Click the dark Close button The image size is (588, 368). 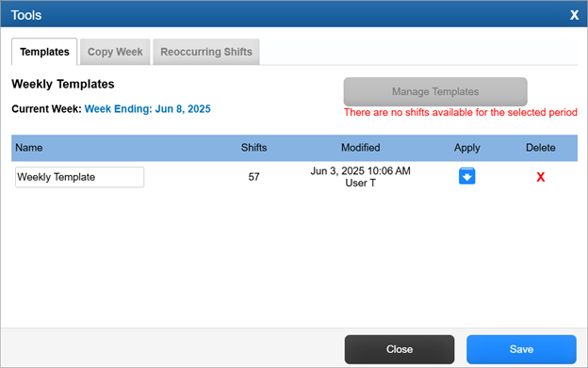(x=400, y=349)
